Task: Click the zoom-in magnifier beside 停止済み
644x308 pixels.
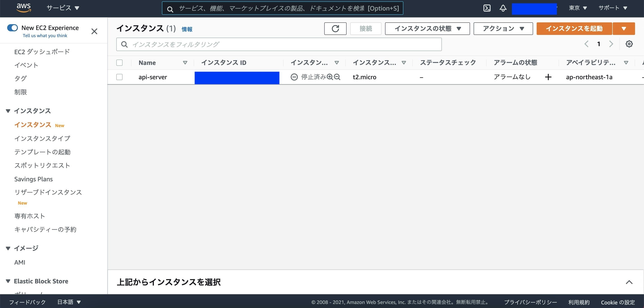Action: coord(330,77)
